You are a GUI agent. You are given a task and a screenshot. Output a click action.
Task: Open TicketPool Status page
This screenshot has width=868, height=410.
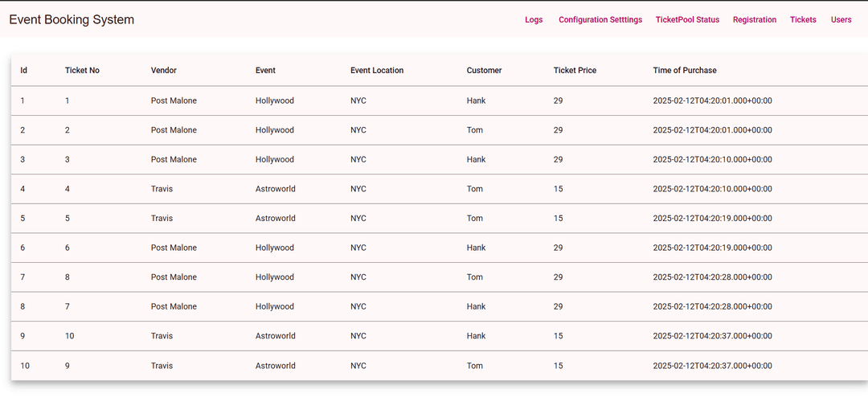(687, 19)
